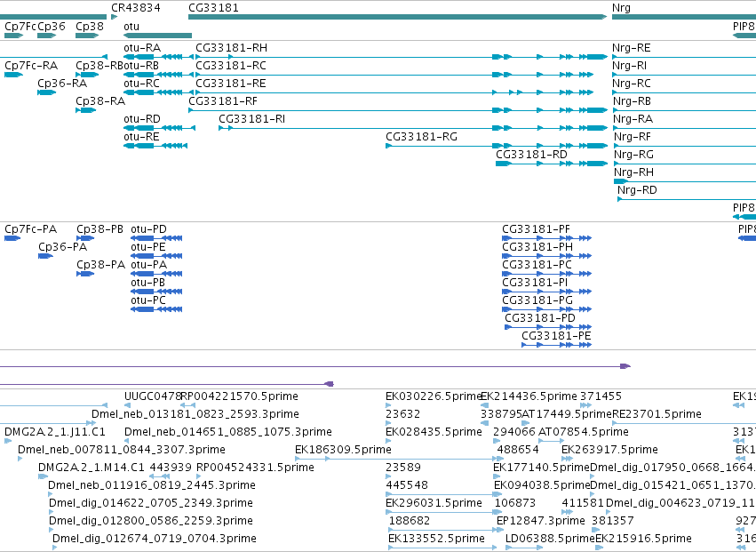Select the CG33181-PI protein label
The image size is (756, 552).
point(535,283)
